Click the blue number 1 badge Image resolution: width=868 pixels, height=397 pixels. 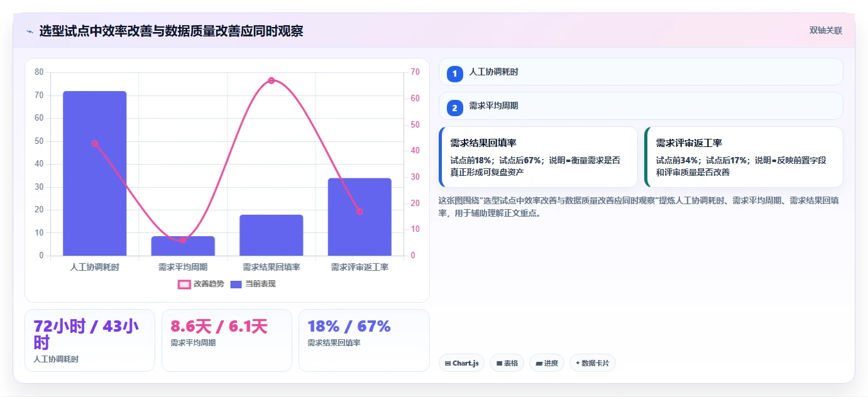tap(455, 74)
